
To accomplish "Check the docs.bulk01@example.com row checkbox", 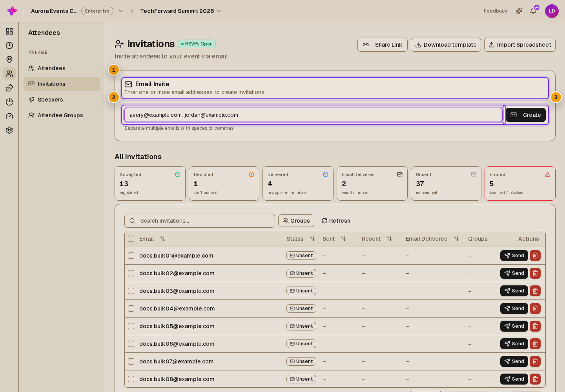I will pyautogui.click(x=131, y=256).
